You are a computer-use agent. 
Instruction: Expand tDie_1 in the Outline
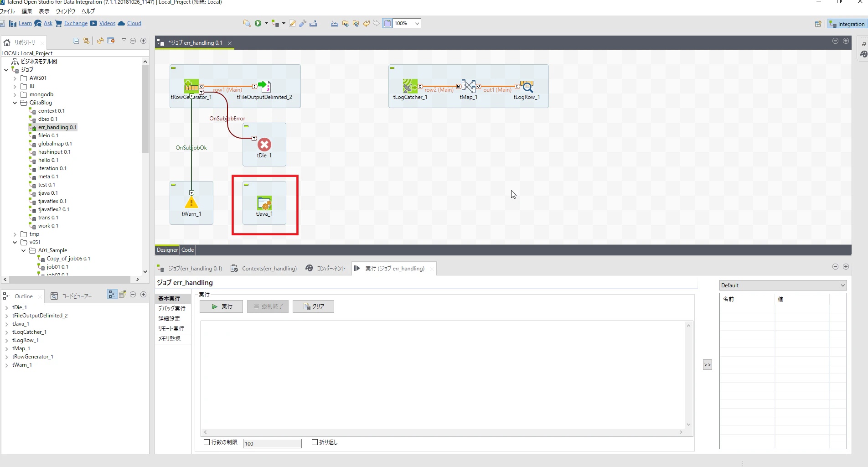(x=6, y=308)
